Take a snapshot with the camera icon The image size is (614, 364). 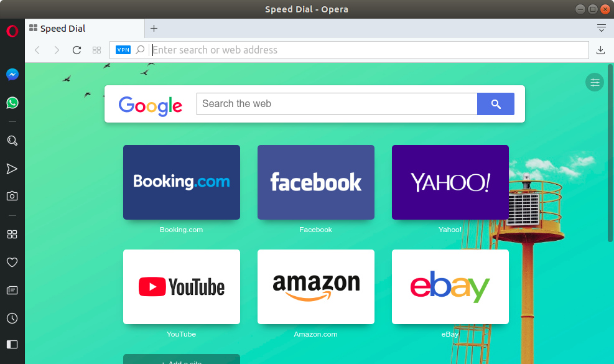point(12,196)
